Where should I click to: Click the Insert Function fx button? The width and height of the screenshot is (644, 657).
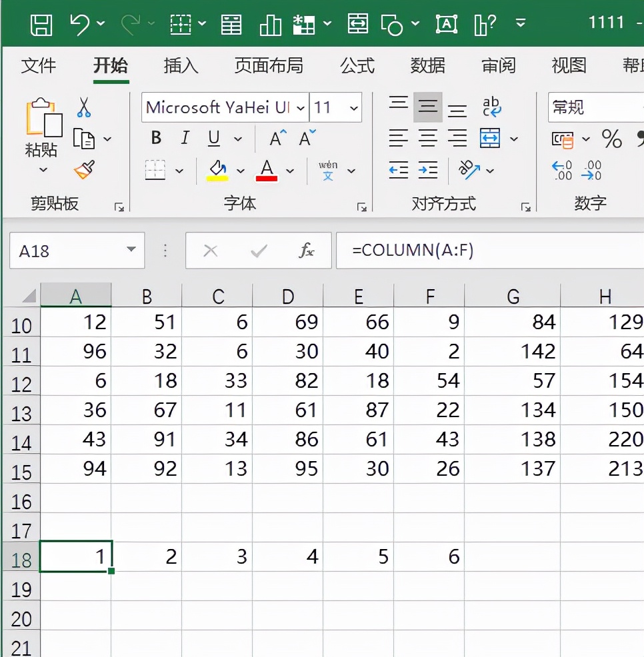306,251
